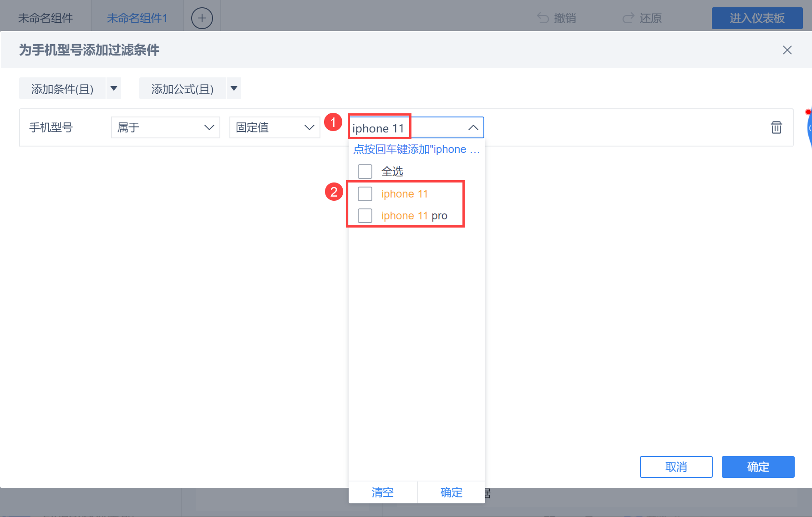The height and width of the screenshot is (517, 812).
Task: Switch to the 未命名组件1 tab
Action: (x=137, y=18)
